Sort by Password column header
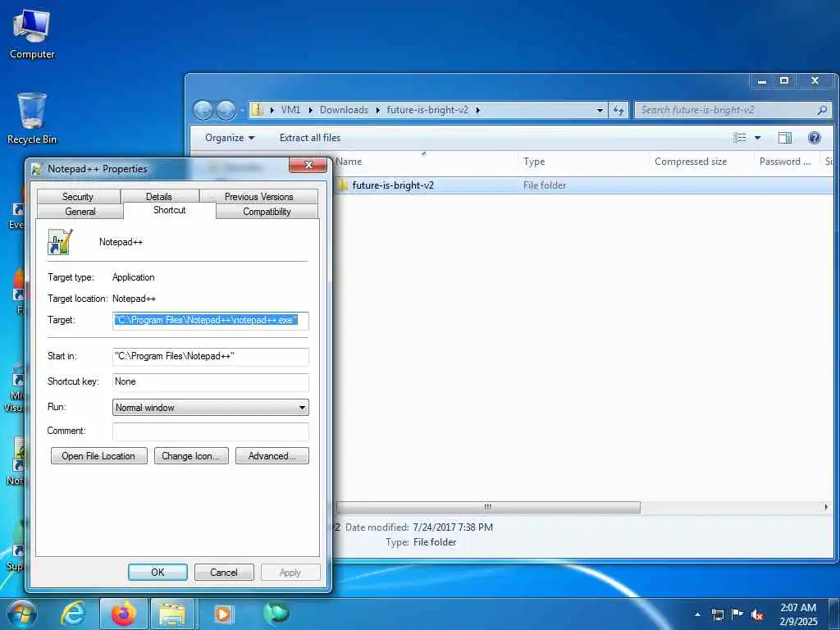Viewport: 840px width, 630px height. point(785,162)
